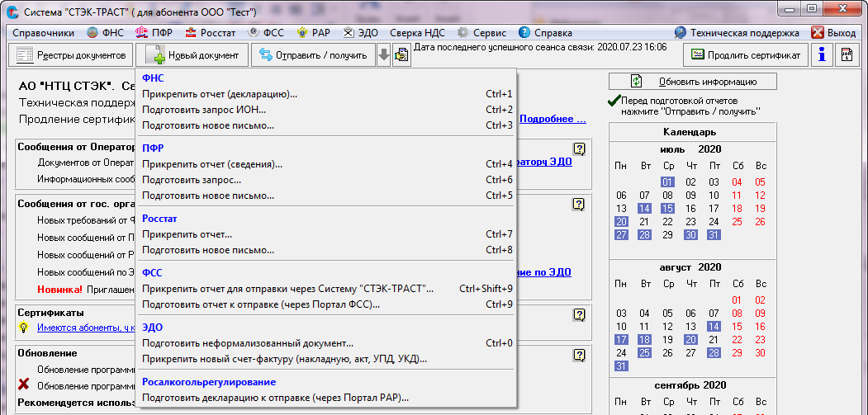Click the Новый документ button
This screenshot has width=868, height=415.
(x=192, y=55)
